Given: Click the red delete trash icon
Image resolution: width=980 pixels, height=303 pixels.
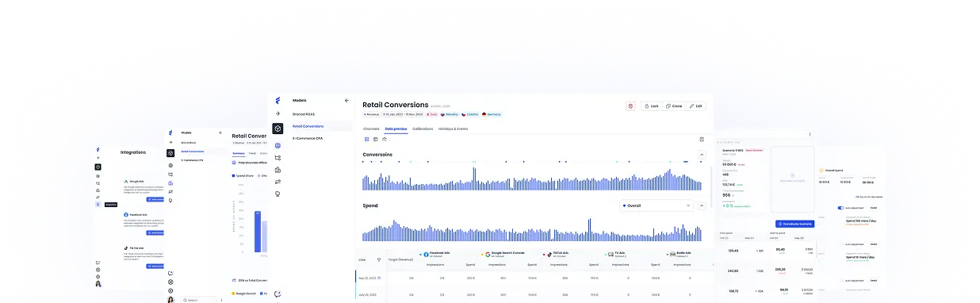Looking at the screenshot, I should [x=630, y=105].
